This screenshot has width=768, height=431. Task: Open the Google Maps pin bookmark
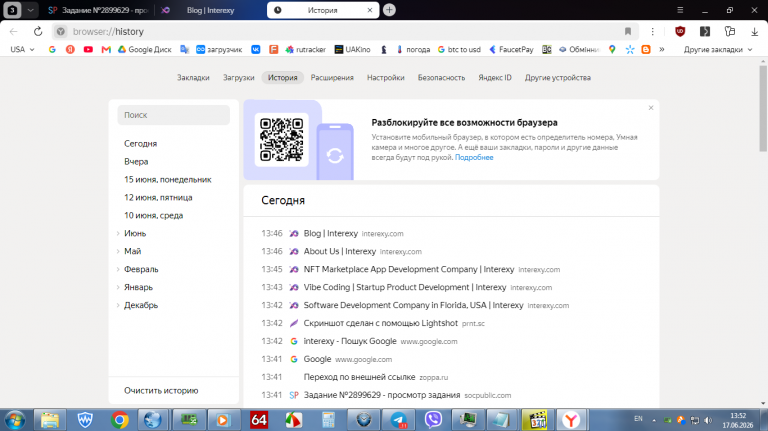coord(612,49)
